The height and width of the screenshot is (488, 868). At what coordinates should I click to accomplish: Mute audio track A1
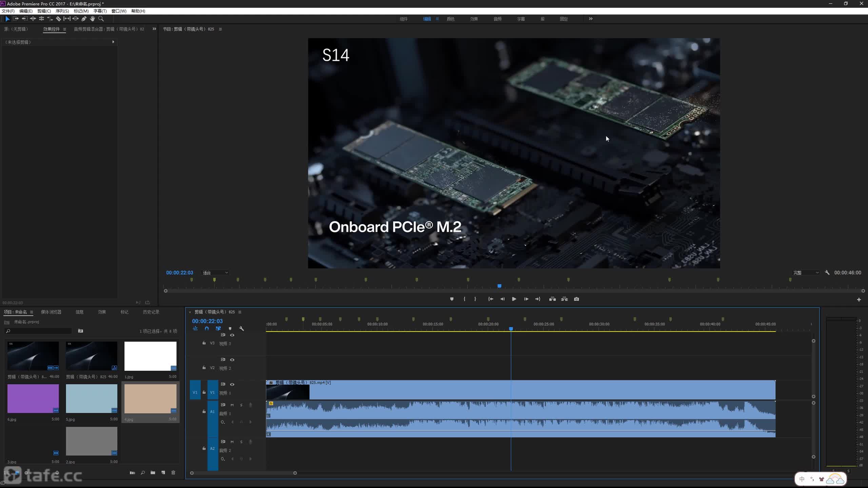pyautogui.click(x=232, y=405)
